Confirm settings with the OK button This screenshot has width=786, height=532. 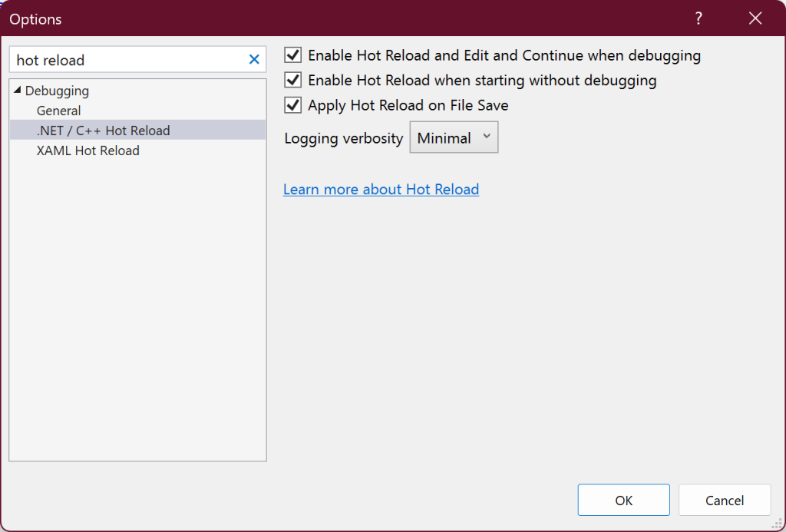(623, 500)
